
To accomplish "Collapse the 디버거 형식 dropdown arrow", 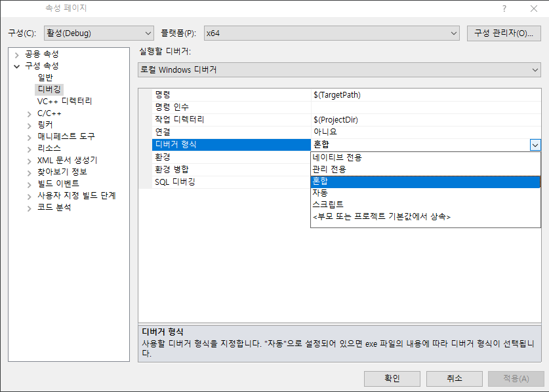I will 535,145.
